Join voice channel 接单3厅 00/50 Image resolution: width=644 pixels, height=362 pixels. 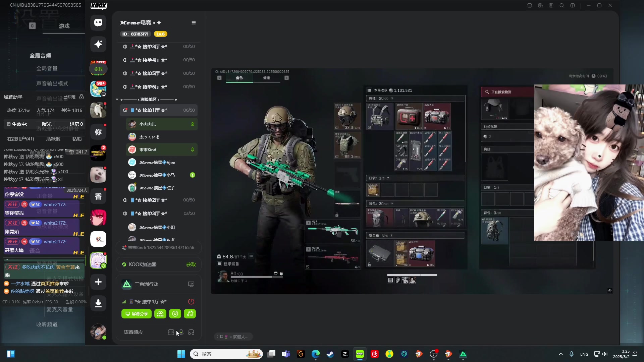[x=158, y=47]
